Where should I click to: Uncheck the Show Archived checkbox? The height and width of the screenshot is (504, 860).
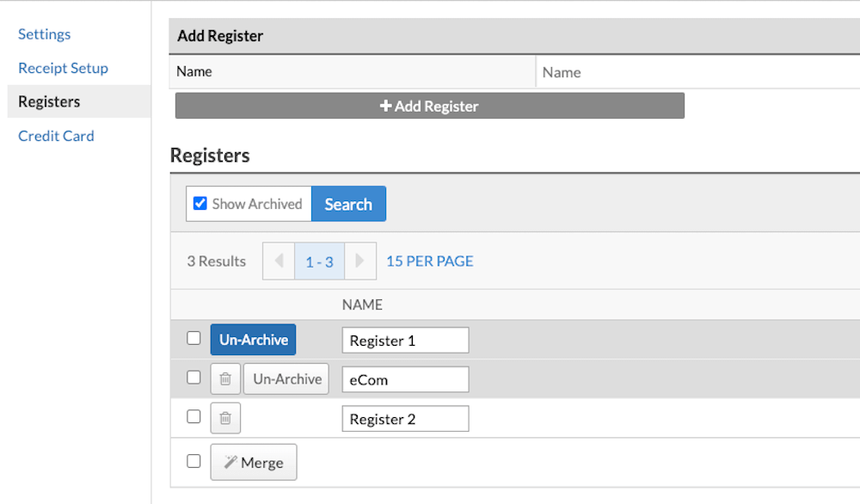(x=200, y=204)
